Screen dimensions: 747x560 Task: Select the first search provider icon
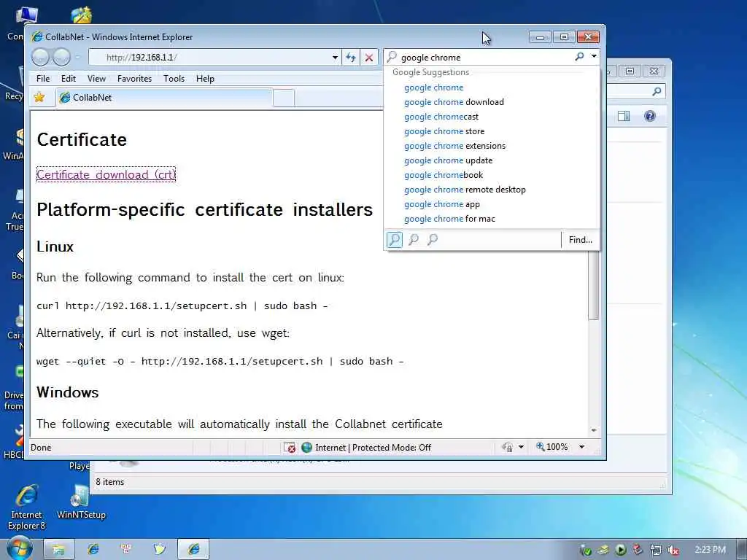pos(395,239)
